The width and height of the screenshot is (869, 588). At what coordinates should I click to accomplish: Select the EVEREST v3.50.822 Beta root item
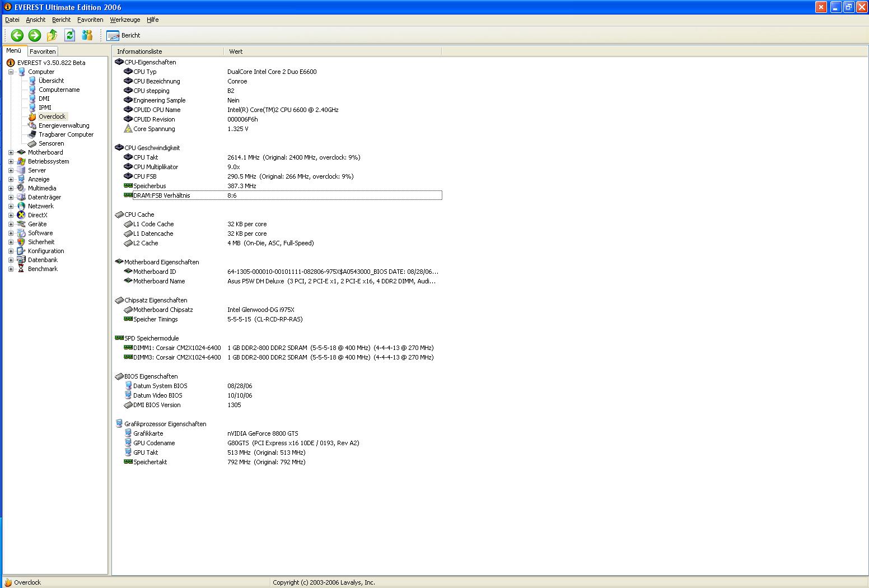coord(51,63)
